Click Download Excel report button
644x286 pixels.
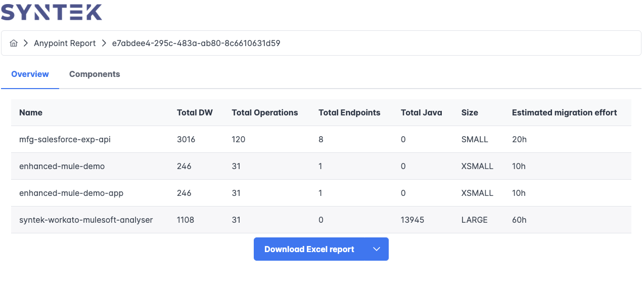tap(309, 249)
